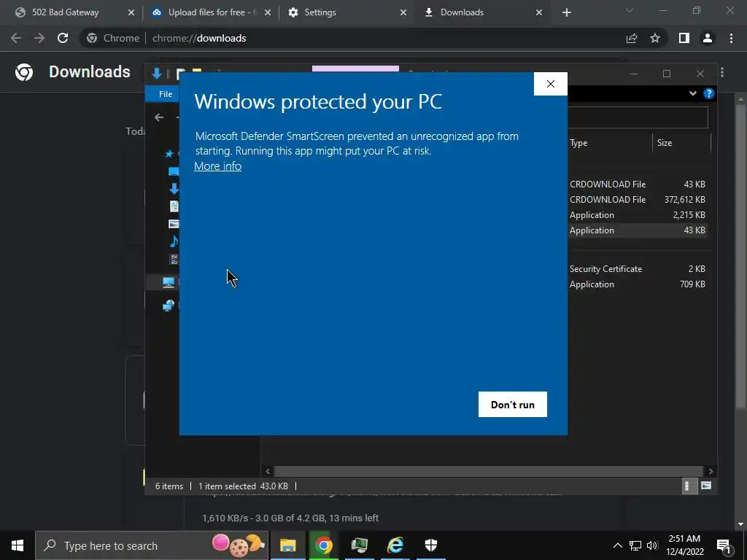This screenshot has height=560, width=747.
Task: Open a new Chrome tab
Action: [x=566, y=12]
